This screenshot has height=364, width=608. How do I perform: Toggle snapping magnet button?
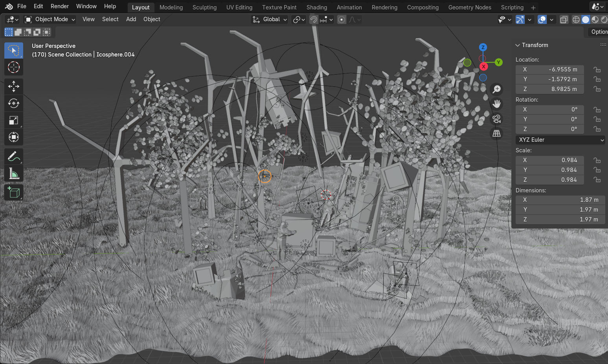pos(314,20)
